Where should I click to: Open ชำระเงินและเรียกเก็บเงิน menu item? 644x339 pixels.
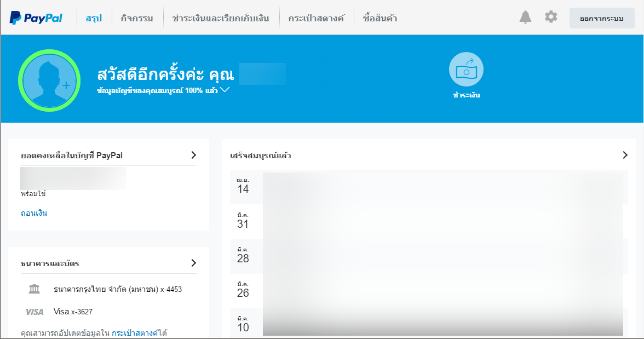point(221,18)
